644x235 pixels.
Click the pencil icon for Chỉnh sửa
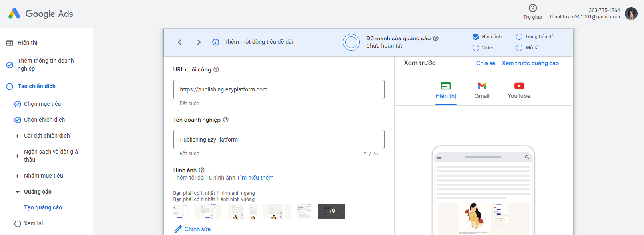(178, 229)
